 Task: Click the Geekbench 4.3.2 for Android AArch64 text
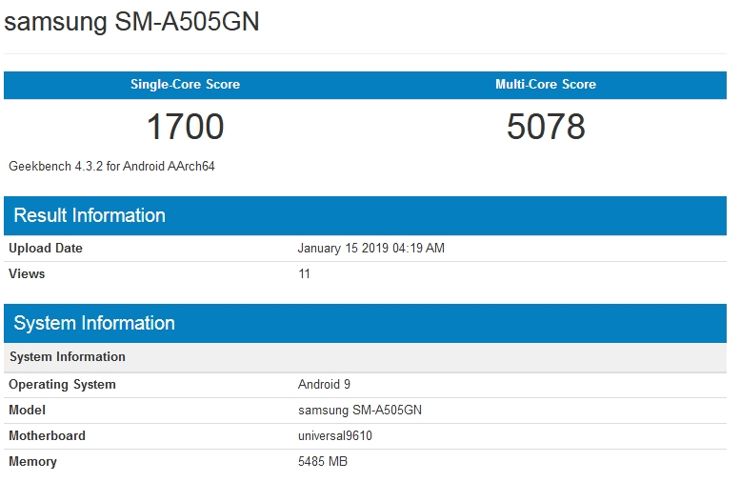click(x=111, y=166)
